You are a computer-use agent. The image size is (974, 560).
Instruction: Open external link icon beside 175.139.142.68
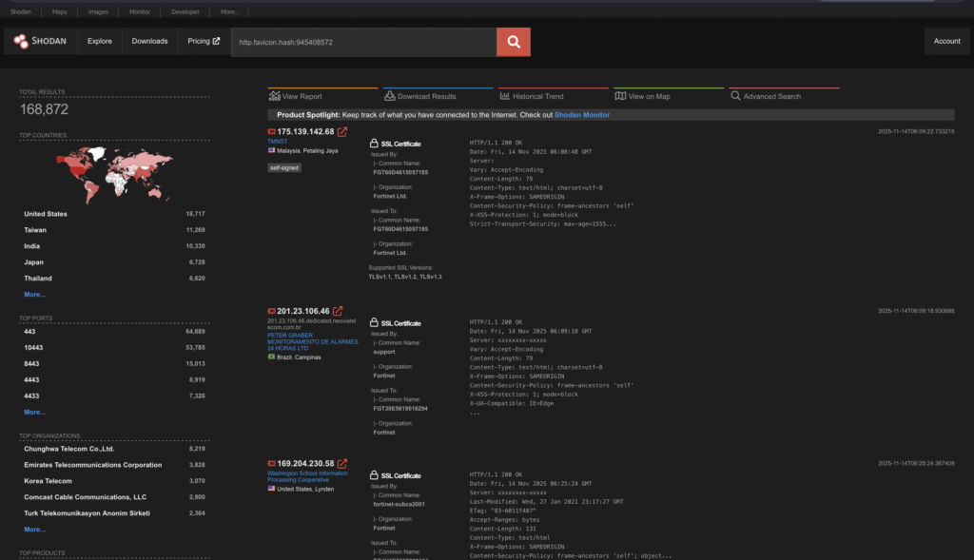point(342,131)
